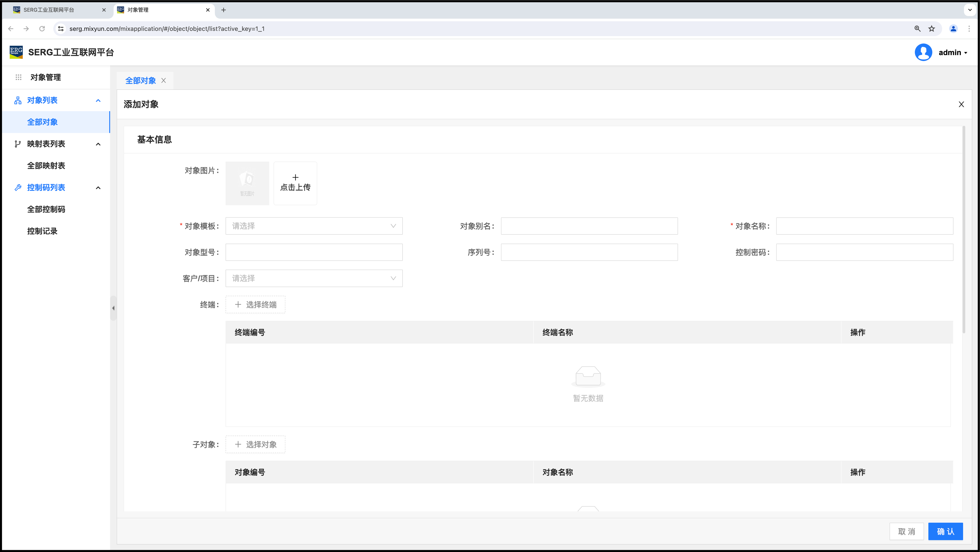Click the 对象名称 input field
The width and height of the screenshot is (980, 552).
click(x=864, y=226)
